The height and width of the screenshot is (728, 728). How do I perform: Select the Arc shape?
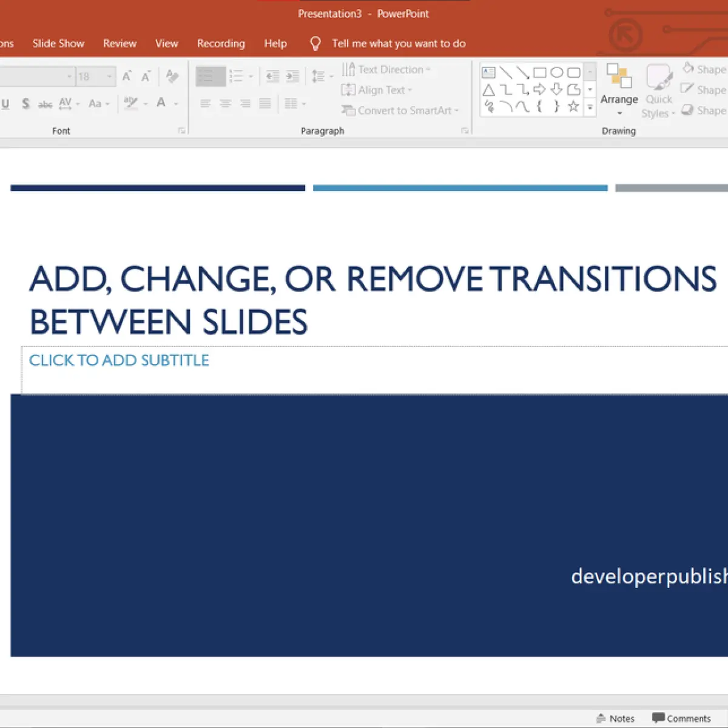[x=505, y=107]
